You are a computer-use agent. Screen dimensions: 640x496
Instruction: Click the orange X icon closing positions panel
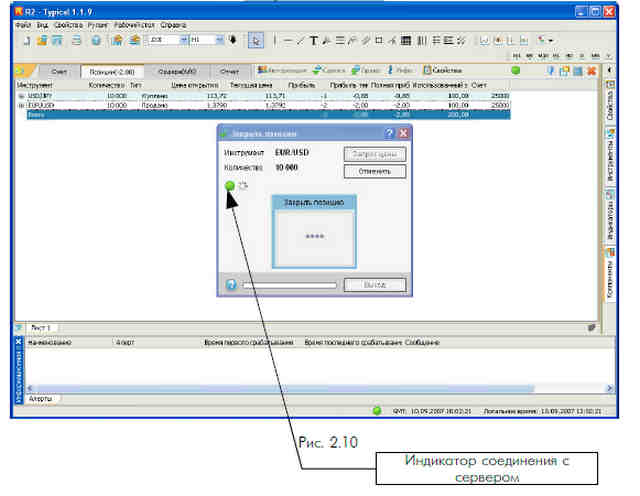tap(591, 71)
